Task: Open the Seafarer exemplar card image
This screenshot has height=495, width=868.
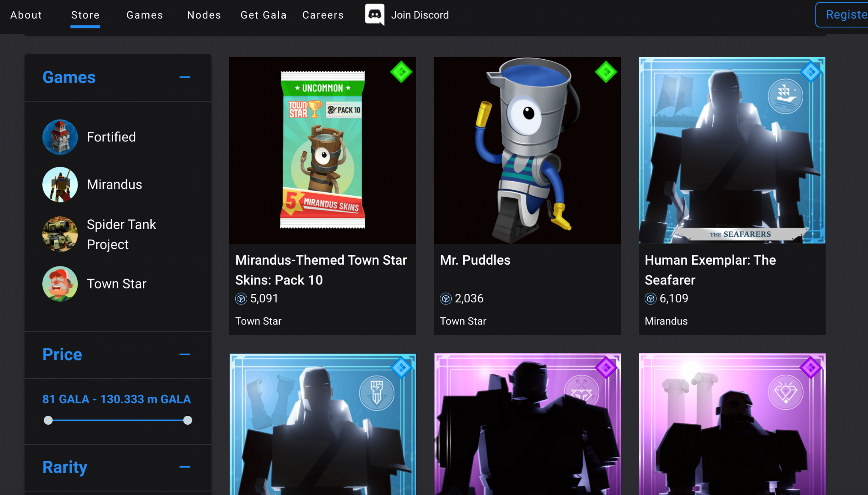Action: (x=732, y=150)
